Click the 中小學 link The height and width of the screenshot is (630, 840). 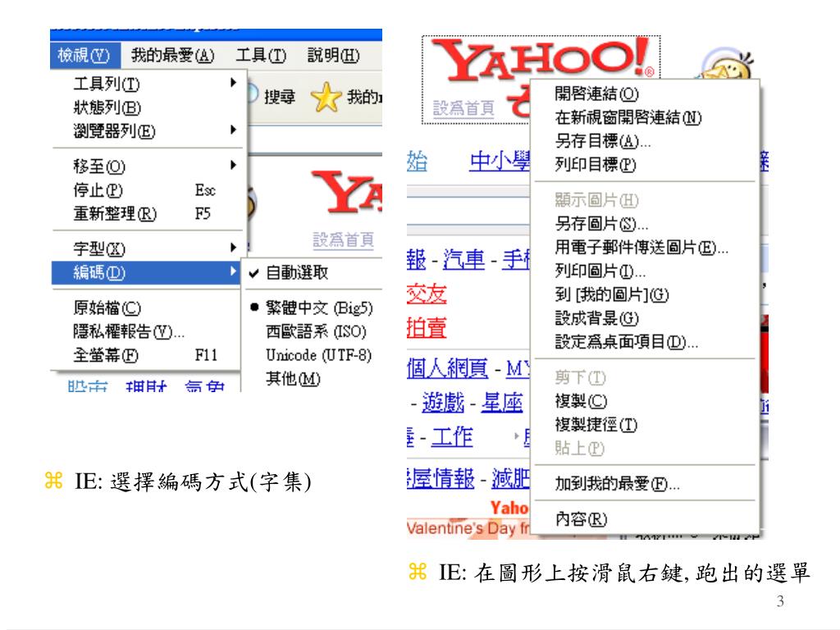click(500, 162)
